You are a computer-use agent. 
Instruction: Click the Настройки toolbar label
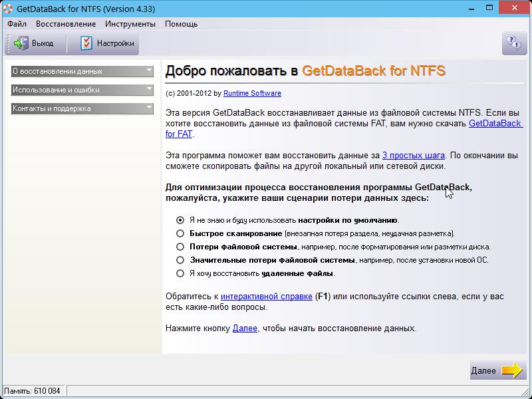115,43
